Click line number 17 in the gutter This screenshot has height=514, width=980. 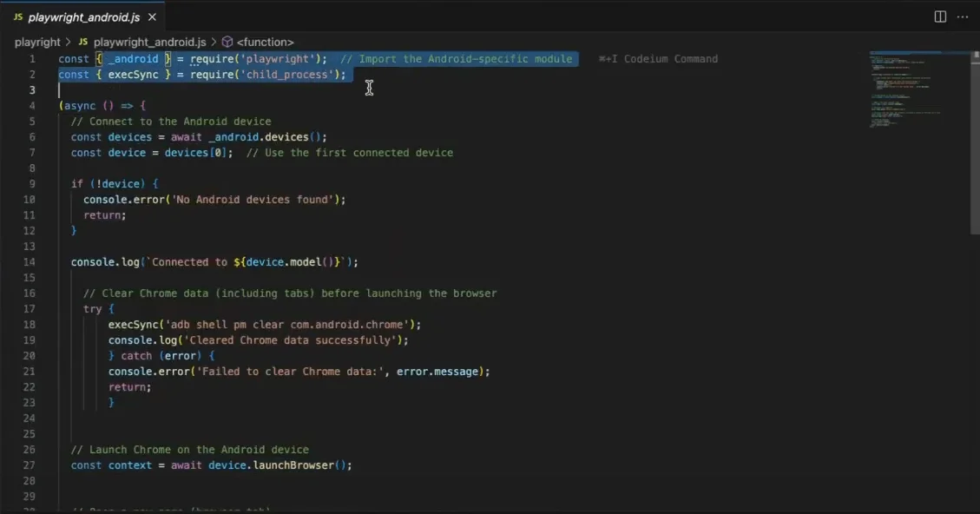tap(30, 309)
